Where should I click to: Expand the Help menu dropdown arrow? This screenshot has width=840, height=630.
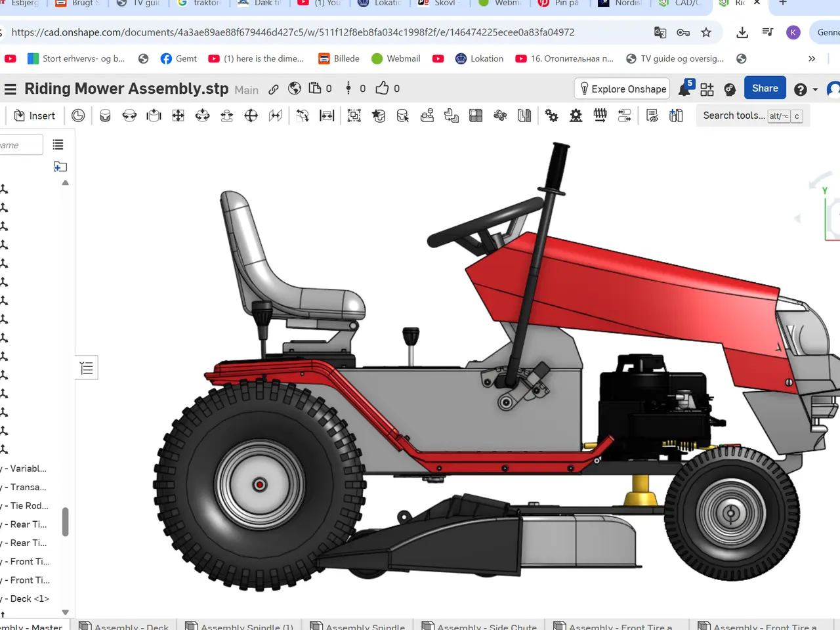coord(815,89)
